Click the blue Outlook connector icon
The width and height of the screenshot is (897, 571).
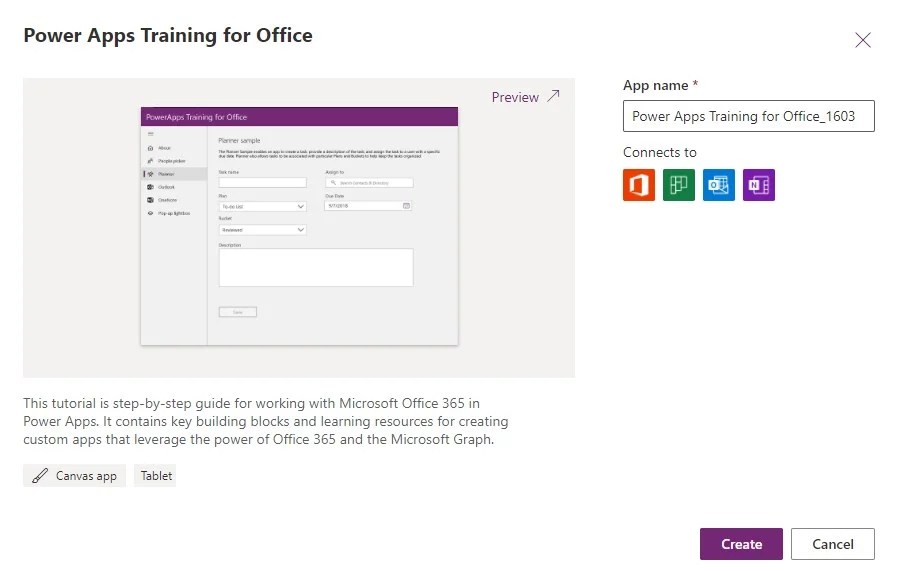coord(719,185)
